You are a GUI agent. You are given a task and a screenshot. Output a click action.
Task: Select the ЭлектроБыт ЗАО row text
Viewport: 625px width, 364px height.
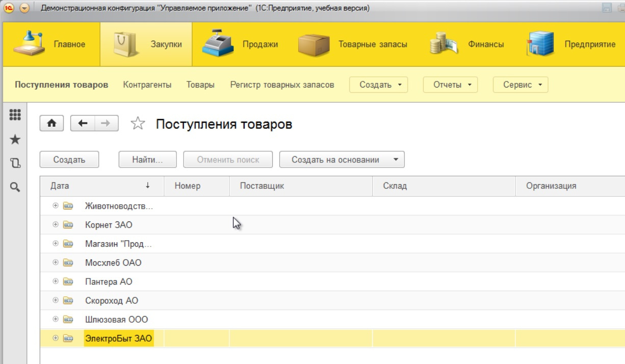pos(118,339)
